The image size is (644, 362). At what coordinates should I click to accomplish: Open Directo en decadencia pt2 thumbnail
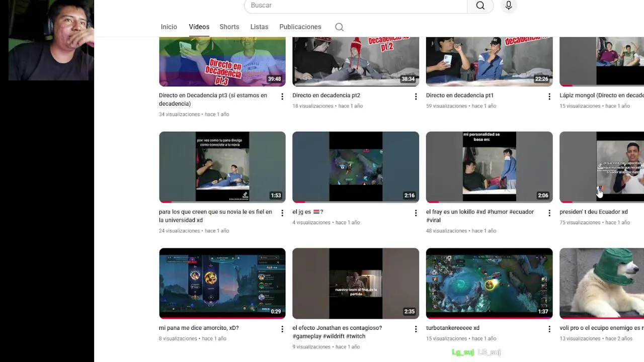356,61
